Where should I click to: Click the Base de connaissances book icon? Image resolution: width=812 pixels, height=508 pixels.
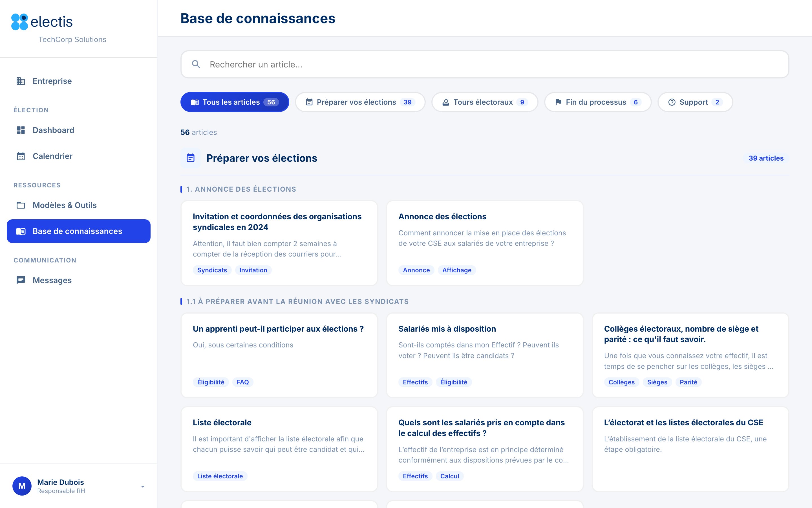pyautogui.click(x=21, y=231)
